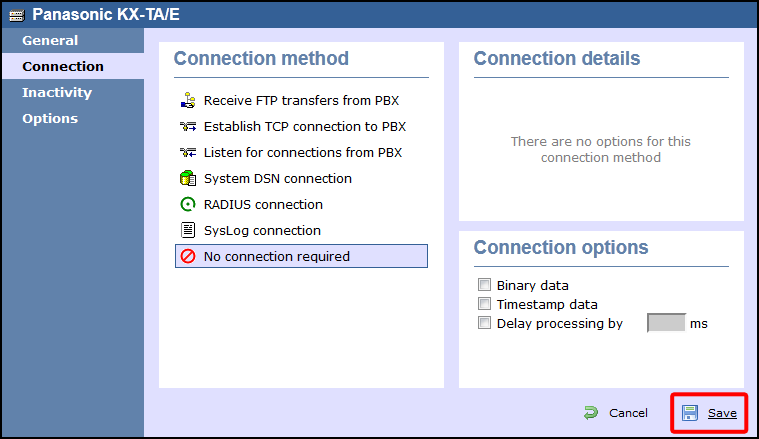Image resolution: width=759 pixels, height=439 pixels.
Task: Click the System DSN database icon
Action: [187, 179]
